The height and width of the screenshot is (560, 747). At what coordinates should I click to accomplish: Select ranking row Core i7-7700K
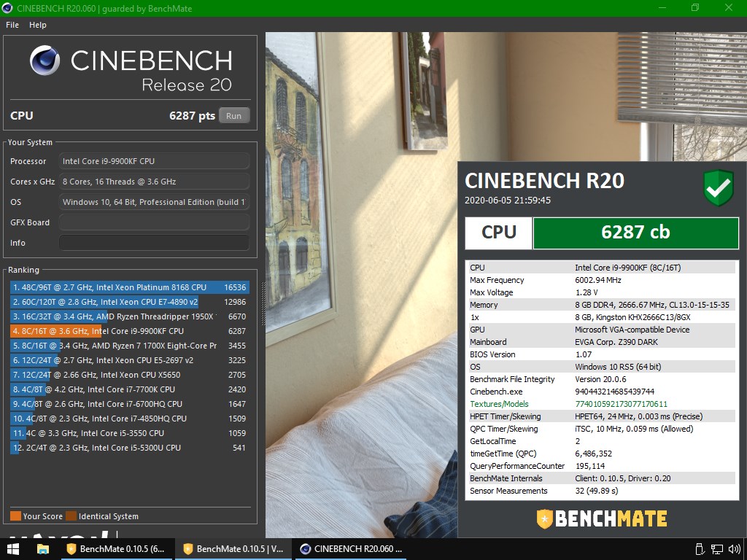[130, 389]
